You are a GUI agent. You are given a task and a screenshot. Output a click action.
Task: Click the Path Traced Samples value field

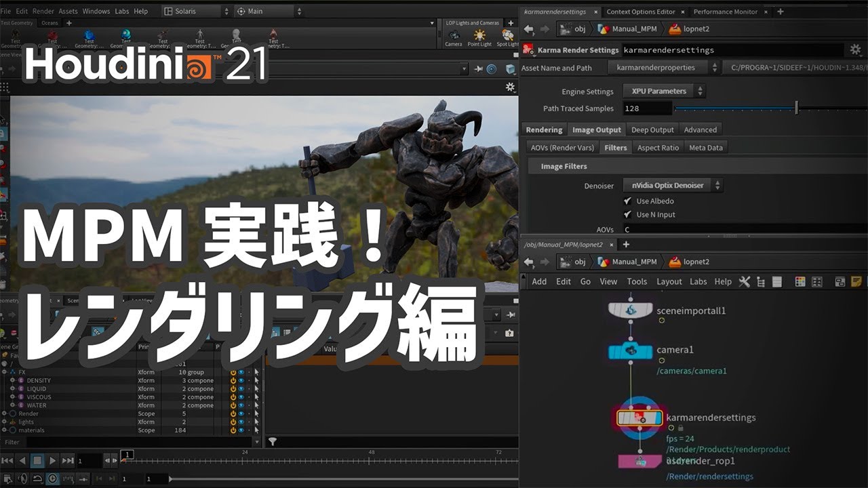click(x=647, y=108)
